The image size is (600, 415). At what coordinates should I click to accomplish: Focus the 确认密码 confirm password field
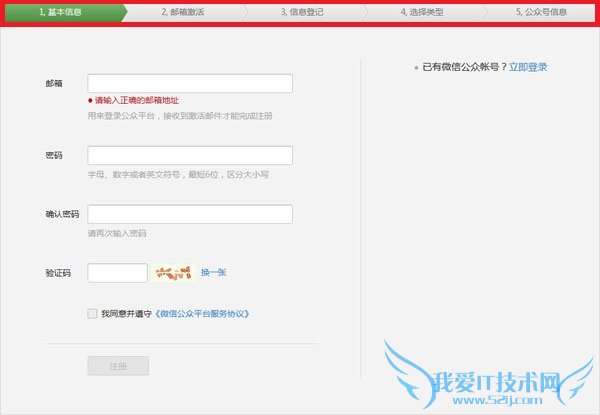(190, 214)
